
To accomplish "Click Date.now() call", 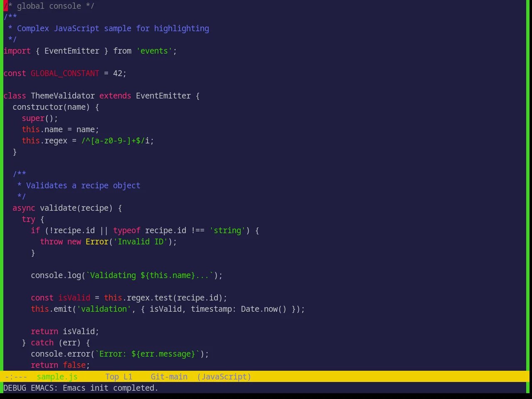I will [264, 309].
